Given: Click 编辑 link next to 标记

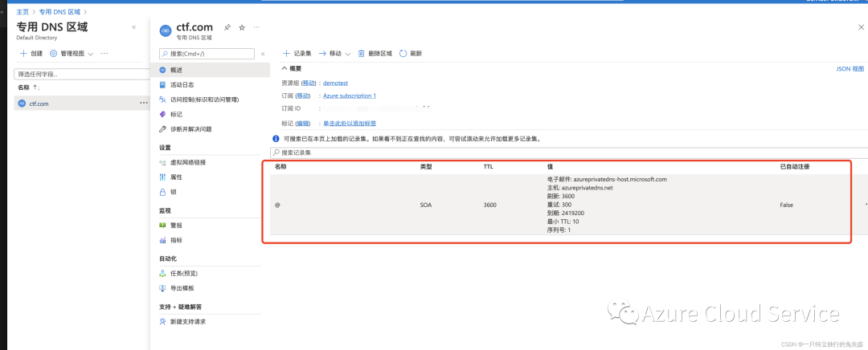Looking at the screenshot, I should pyautogui.click(x=302, y=123).
